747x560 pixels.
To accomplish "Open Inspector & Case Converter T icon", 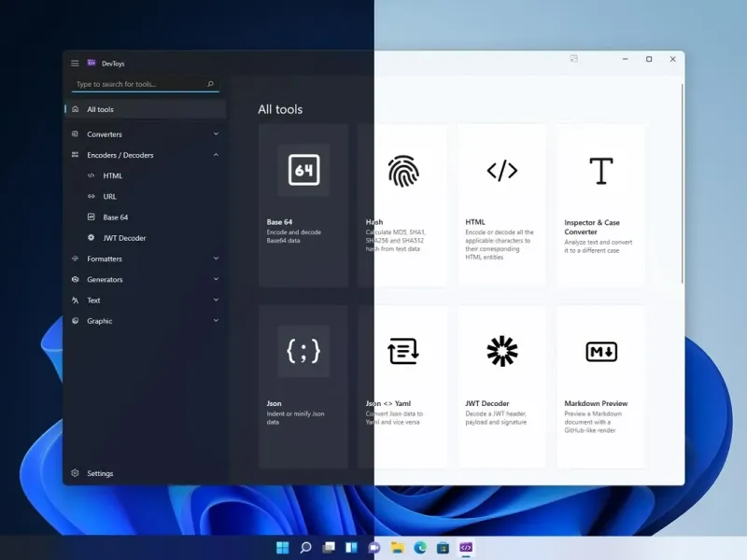I will pos(601,171).
